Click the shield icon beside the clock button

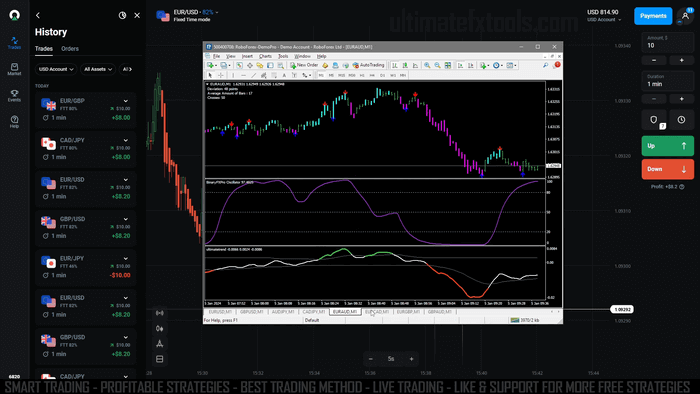click(654, 120)
